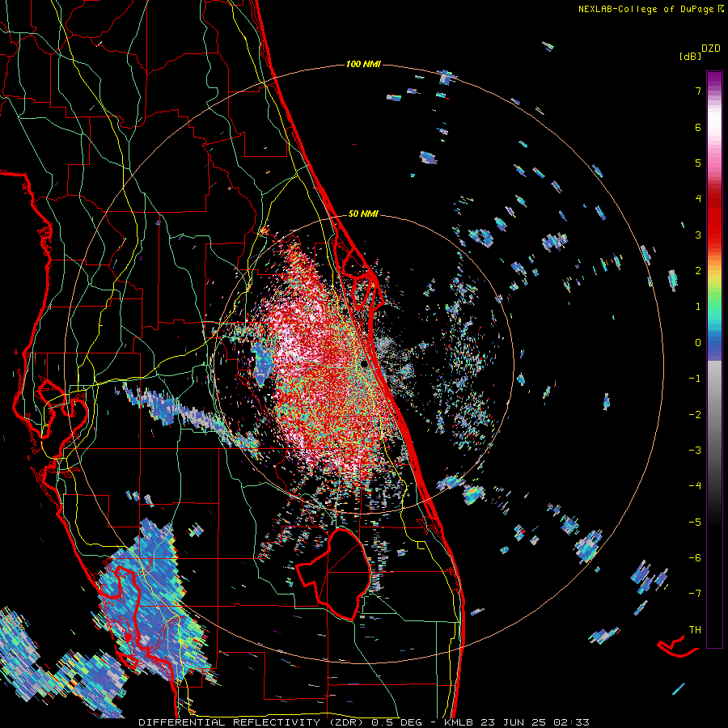Click the DZD product label
The height and width of the screenshot is (728, 728).
[x=711, y=49]
